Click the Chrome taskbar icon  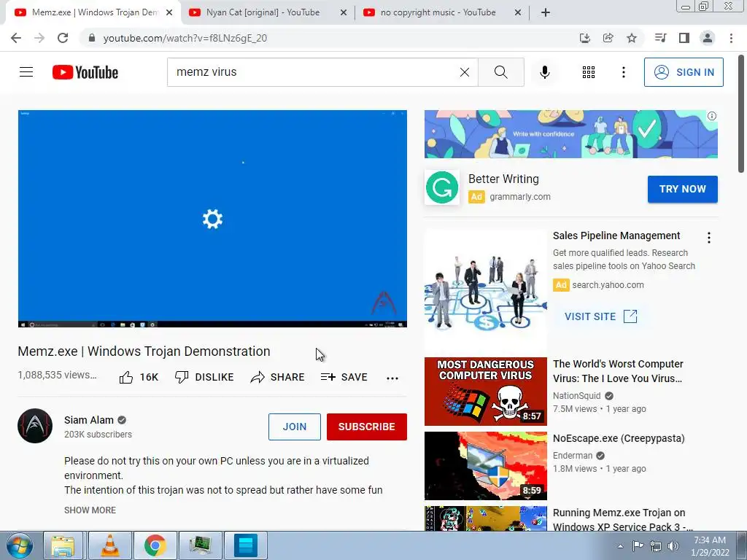pos(155,545)
